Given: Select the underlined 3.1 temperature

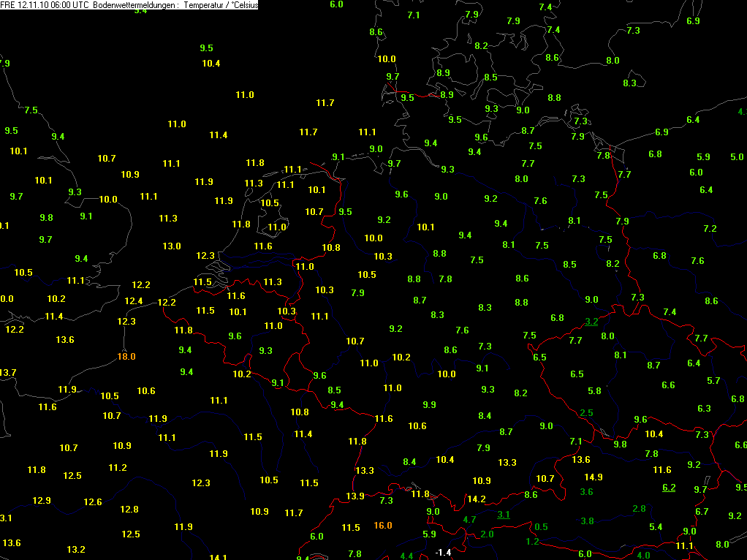Looking at the screenshot, I should pyautogui.click(x=504, y=514).
